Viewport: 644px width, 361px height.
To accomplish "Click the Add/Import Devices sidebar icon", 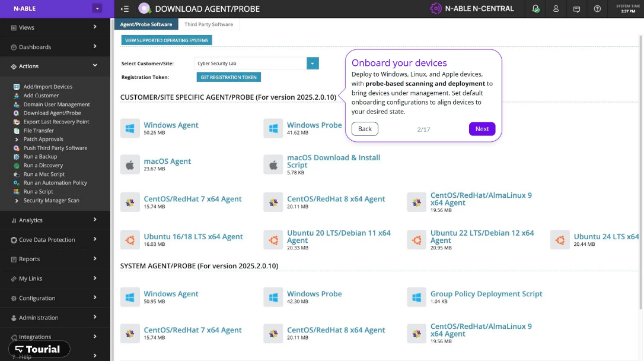I will click(17, 87).
